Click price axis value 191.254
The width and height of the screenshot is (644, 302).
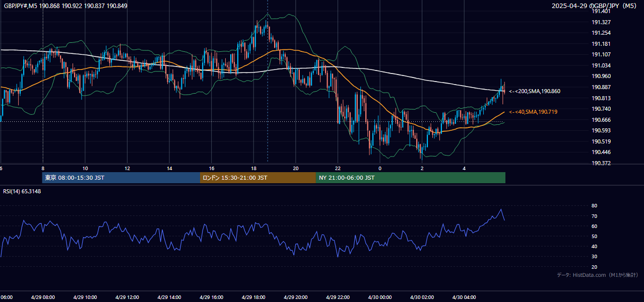pyautogui.click(x=601, y=33)
